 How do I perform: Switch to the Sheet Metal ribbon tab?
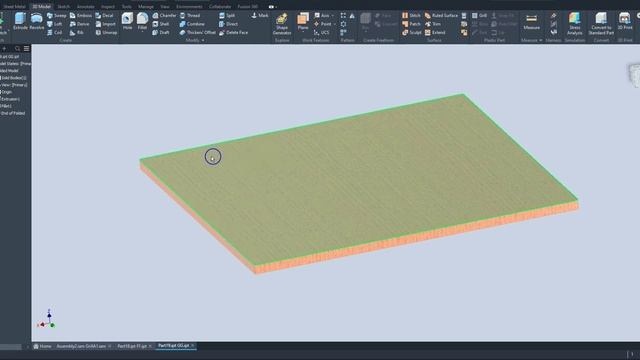pos(14,7)
